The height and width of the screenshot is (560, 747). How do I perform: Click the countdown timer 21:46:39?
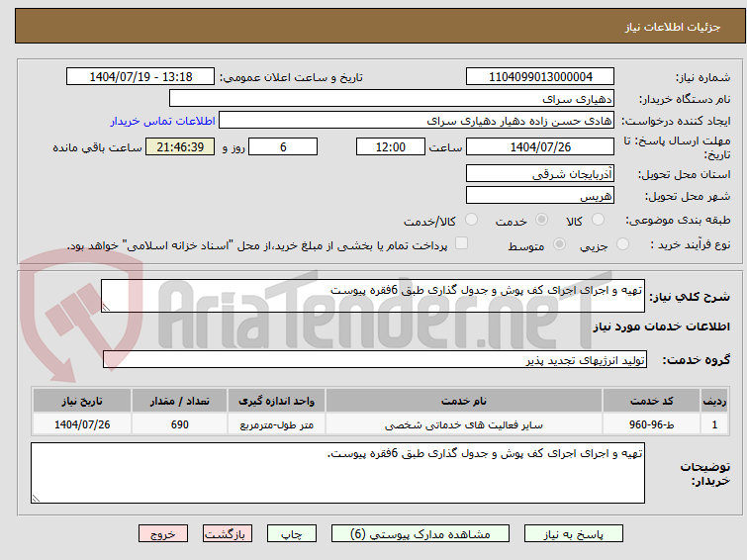point(180,146)
